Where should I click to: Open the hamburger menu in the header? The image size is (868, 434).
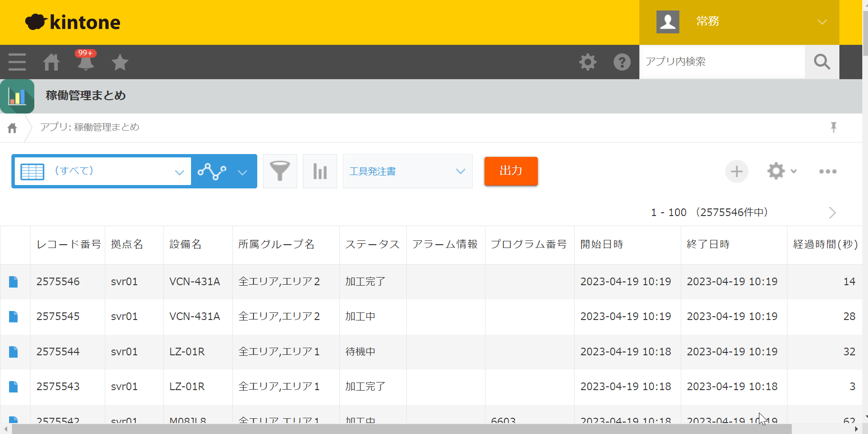pyautogui.click(x=17, y=62)
